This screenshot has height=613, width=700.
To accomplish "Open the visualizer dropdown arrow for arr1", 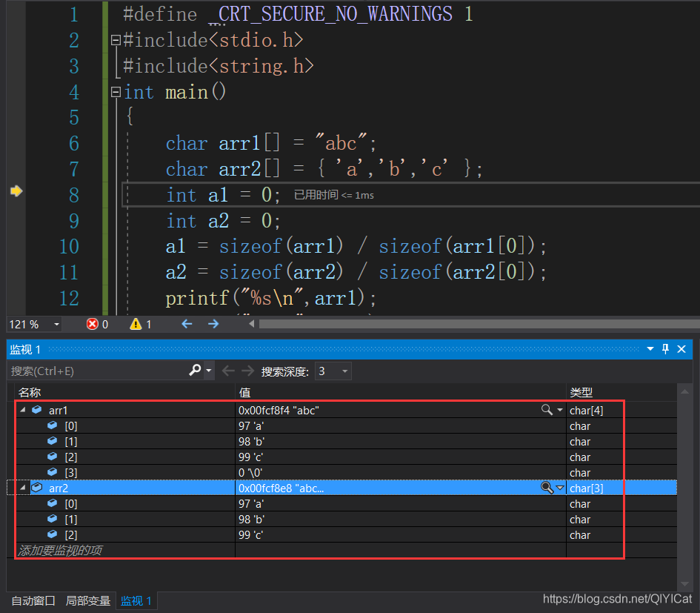I will [x=560, y=410].
